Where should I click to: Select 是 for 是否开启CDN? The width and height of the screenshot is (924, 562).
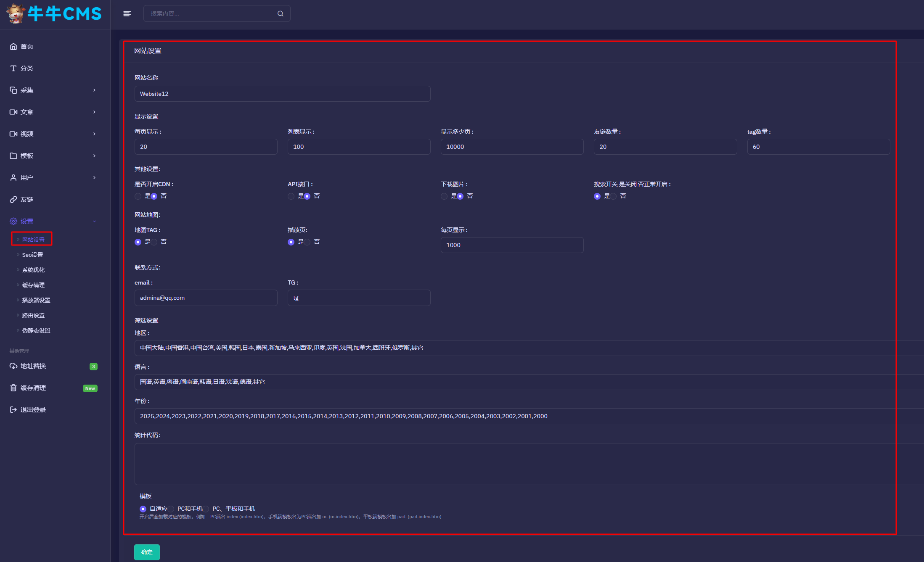[x=138, y=196]
